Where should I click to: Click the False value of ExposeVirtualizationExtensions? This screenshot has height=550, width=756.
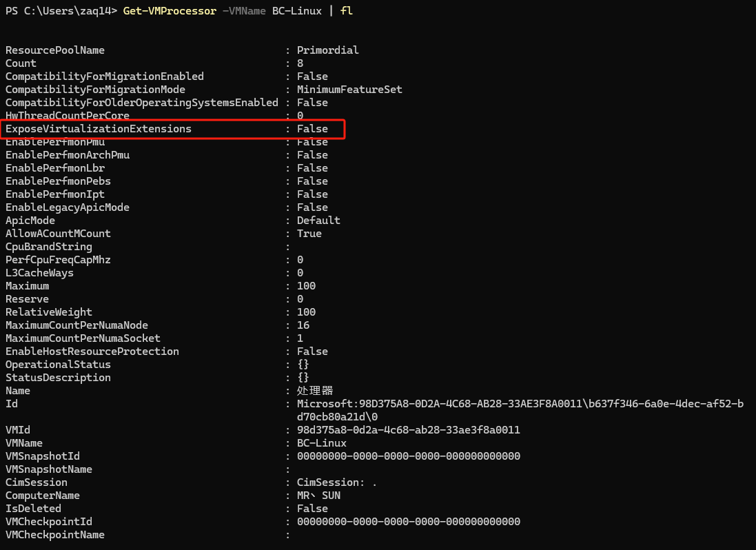pyautogui.click(x=312, y=129)
